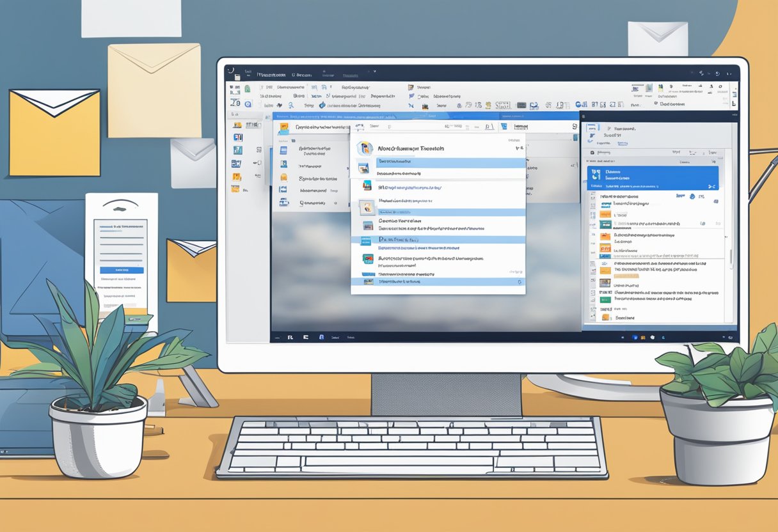Screen dimensions: 778x532
Task: Click the underlined link in the title bar
Action: 349,75
